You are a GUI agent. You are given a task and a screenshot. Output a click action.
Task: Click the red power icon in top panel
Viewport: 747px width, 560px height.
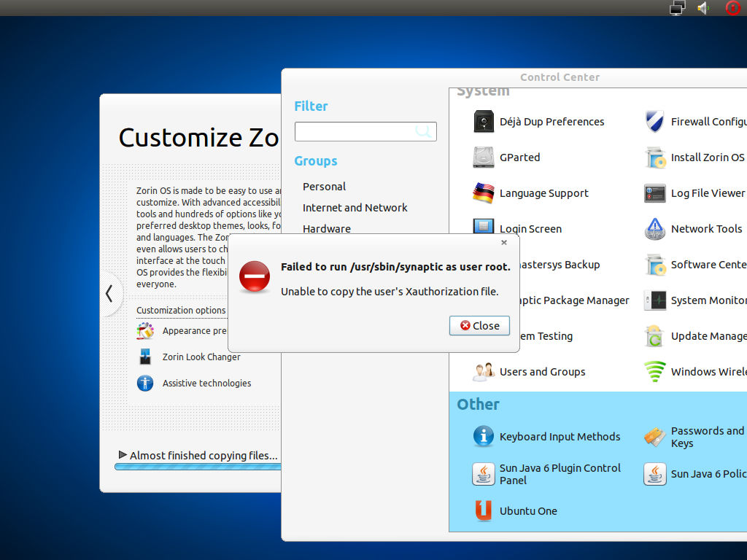point(733,7)
